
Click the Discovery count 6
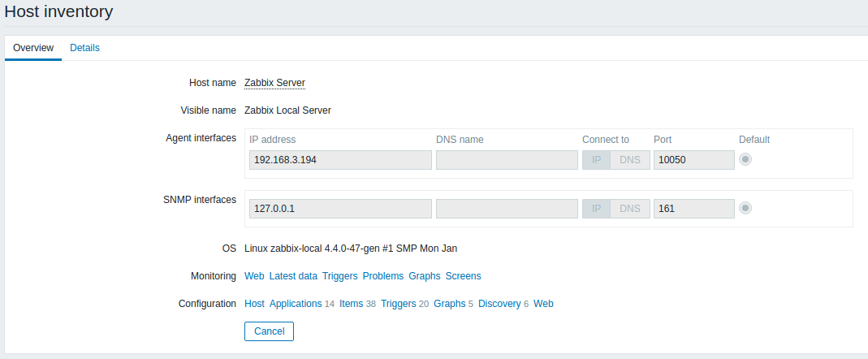[x=526, y=304]
